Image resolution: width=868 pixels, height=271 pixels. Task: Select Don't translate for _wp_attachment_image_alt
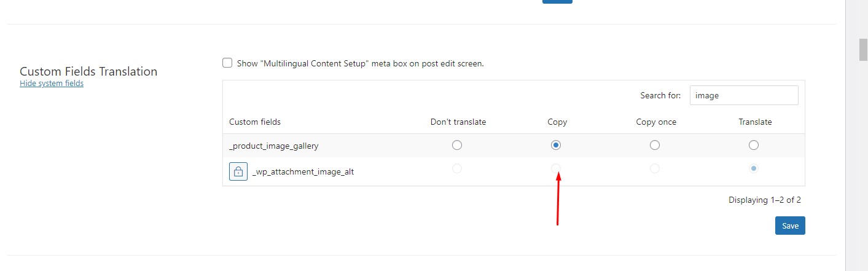(457, 168)
